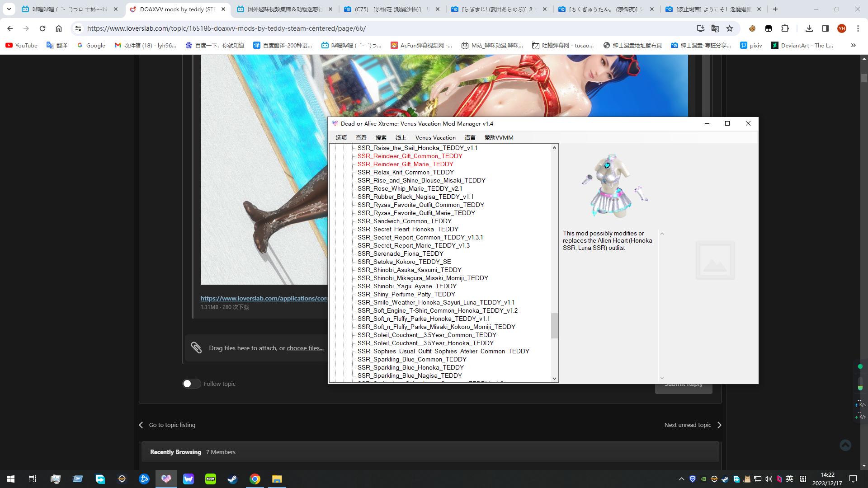Open the YH profile avatar
This screenshot has height=488, width=868.
(x=842, y=28)
